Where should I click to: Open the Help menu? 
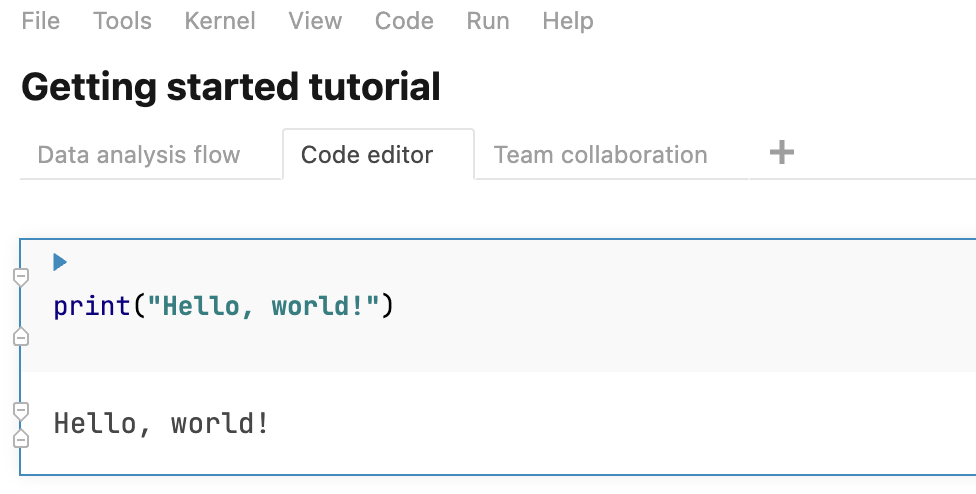coord(568,21)
